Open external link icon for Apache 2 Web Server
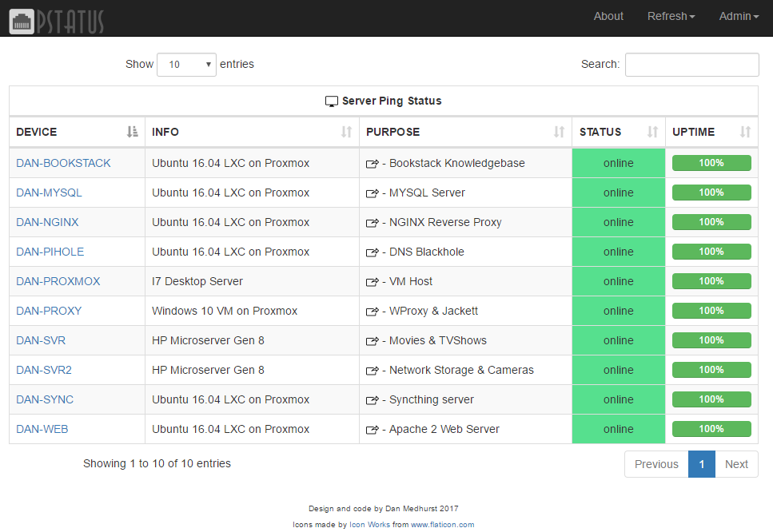Screen dimensions: 773x532 [373, 430]
